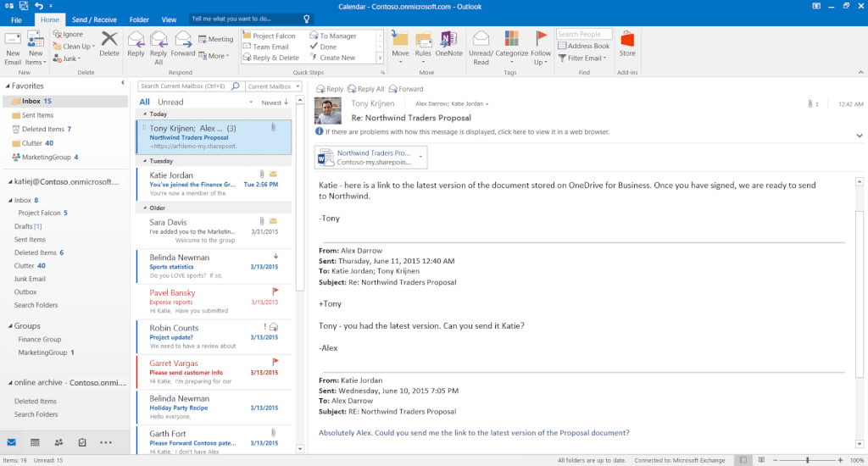Collapse the Today message group

tap(145, 114)
